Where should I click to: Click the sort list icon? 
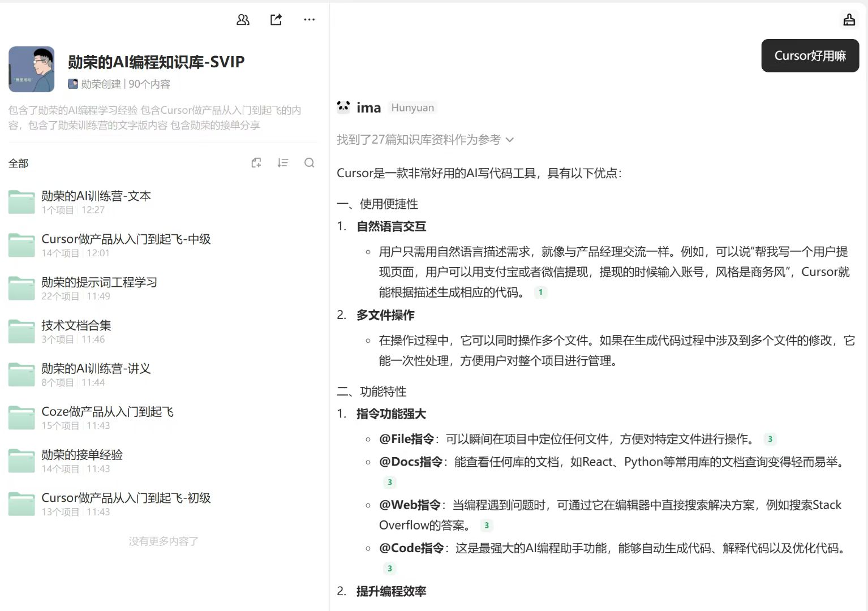[x=283, y=163]
